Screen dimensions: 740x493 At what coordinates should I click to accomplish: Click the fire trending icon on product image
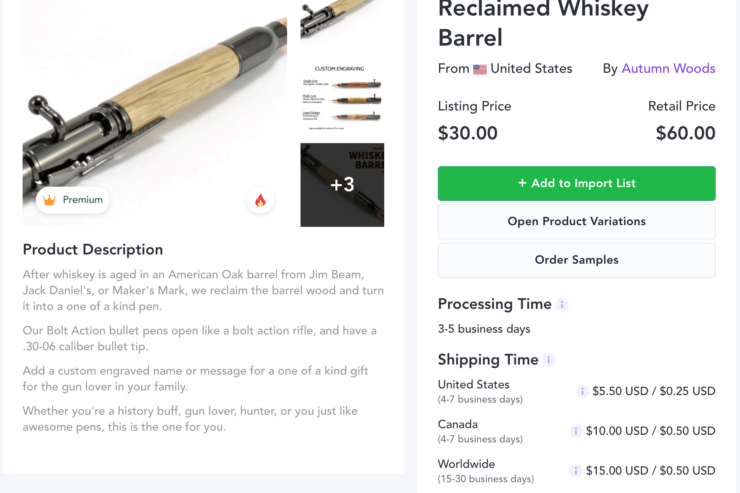pyautogui.click(x=260, y=200)
